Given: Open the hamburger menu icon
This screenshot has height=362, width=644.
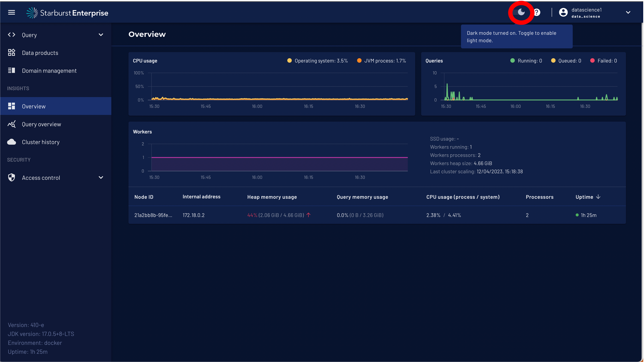Looking at the screenshot, I should tap(11, 12).
